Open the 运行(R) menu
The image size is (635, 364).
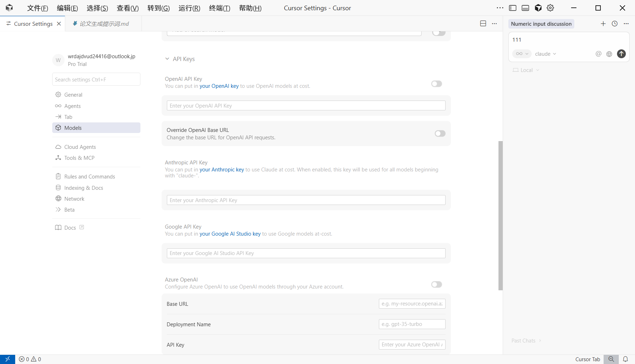189,8
